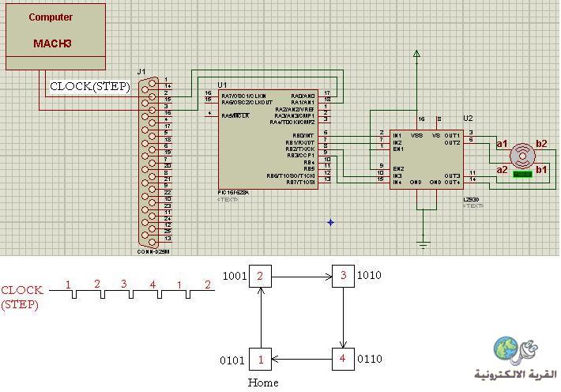Click the RA4/T0CKI/CMP2 pin label
This screenshot has width=561, height=392.
coord(292,122)
